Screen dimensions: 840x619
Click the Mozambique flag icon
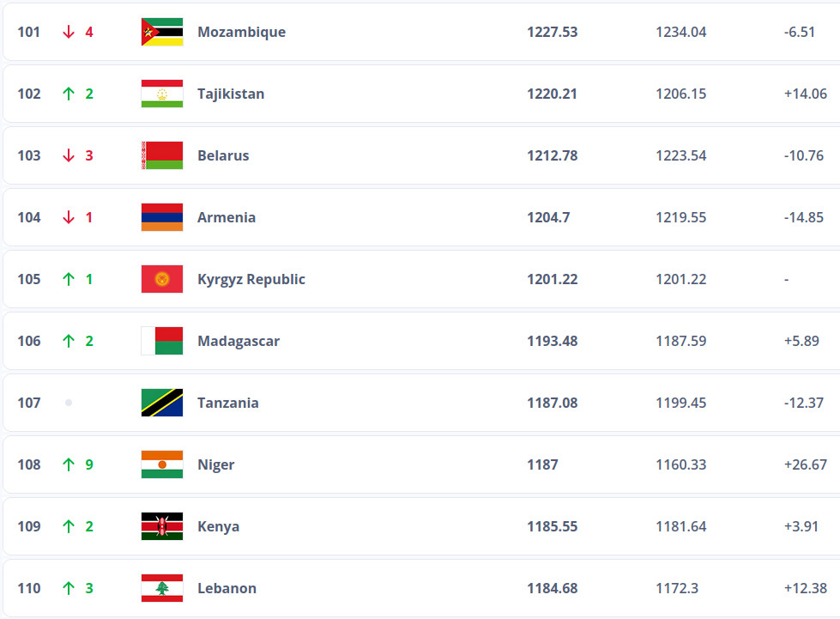coord(162,32)
